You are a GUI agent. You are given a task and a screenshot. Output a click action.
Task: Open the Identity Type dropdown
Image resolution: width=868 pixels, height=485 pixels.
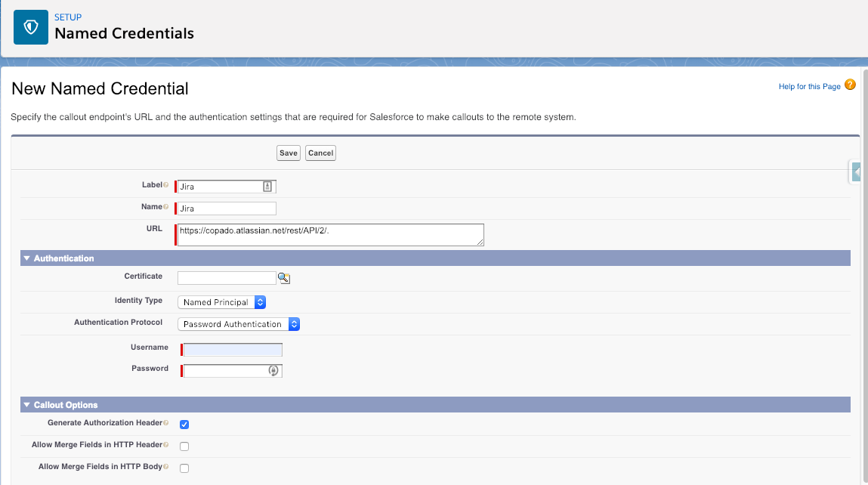[221, 302]
